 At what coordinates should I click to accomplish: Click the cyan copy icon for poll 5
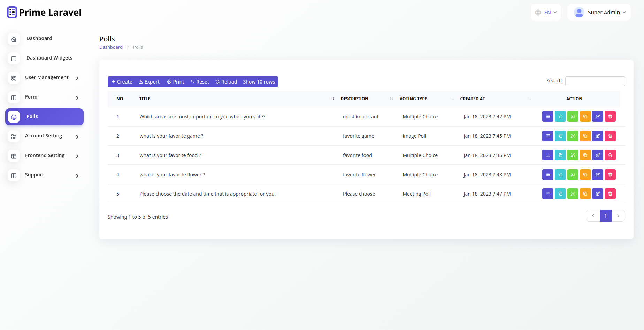coord(560,194)
